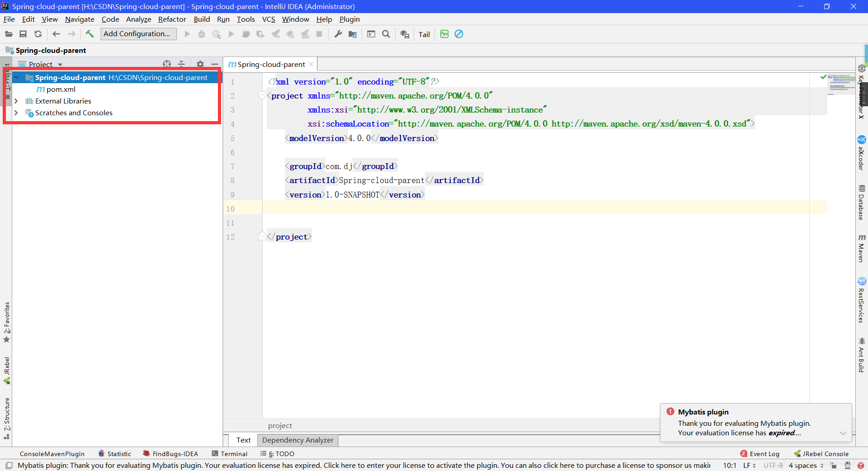Toggle the Maven tool window
Image resolution: width=868 pixels, height=471 pixels.
[x=862, y=248]
